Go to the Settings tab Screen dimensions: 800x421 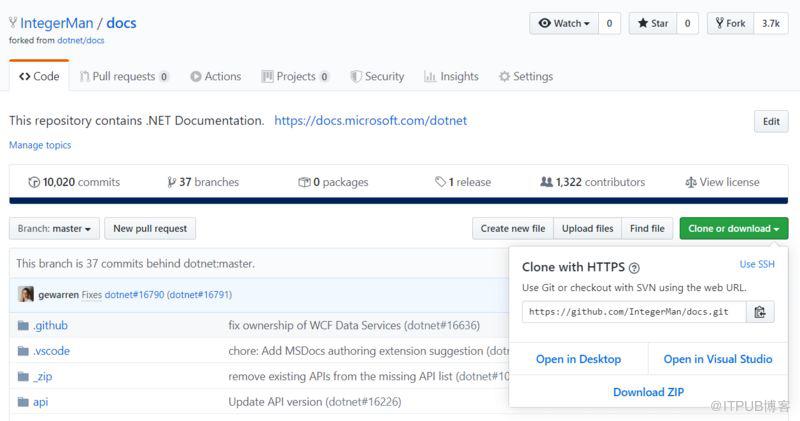[x=526, y=77]
